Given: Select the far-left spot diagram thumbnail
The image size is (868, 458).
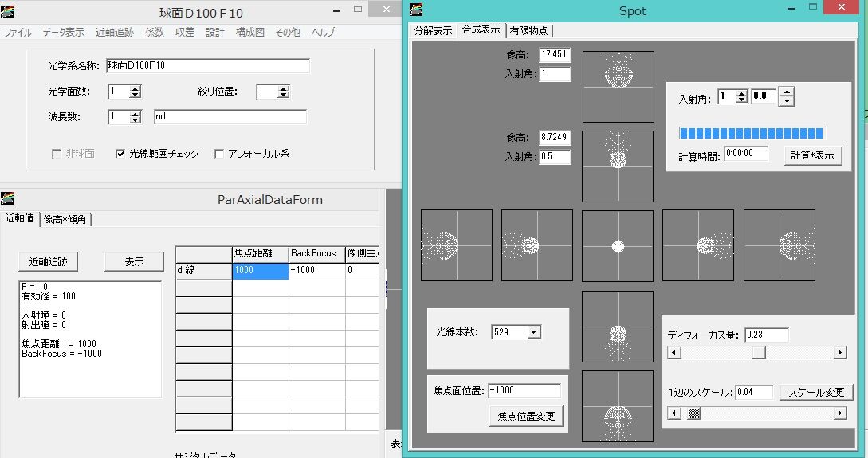Looking at the screenshot, I should [x=457, y=245].
